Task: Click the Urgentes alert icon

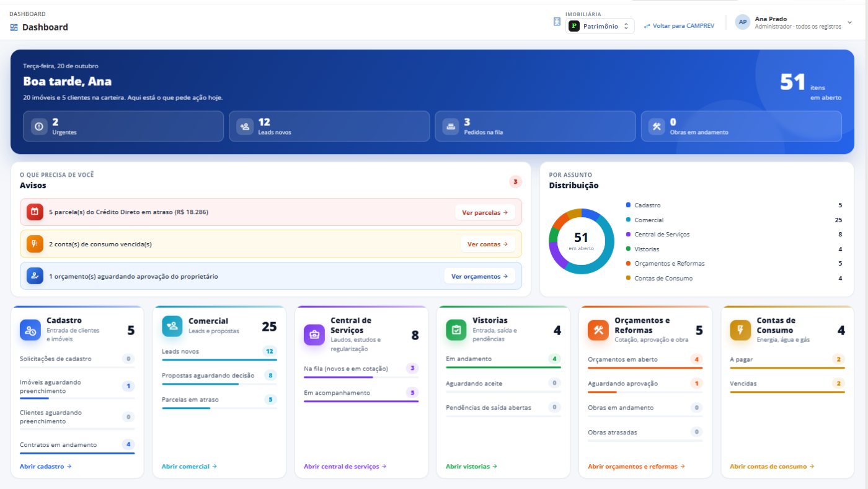Action: 39,127
